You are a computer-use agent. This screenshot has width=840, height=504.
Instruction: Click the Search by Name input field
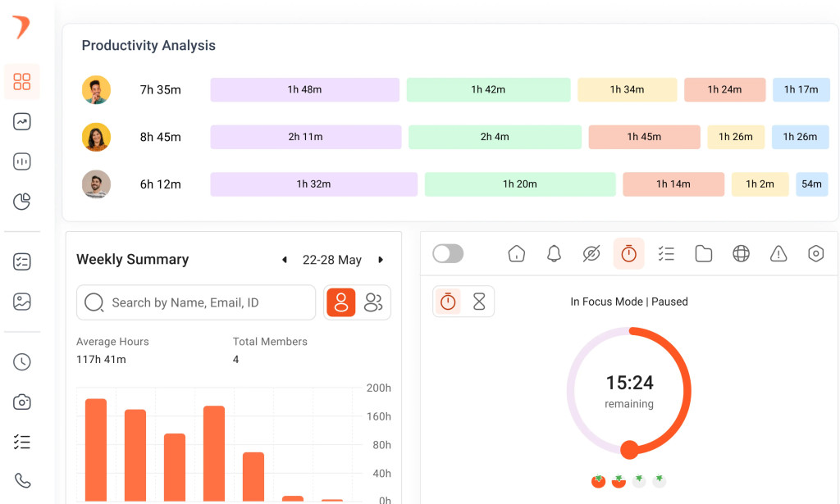(195, 302)
